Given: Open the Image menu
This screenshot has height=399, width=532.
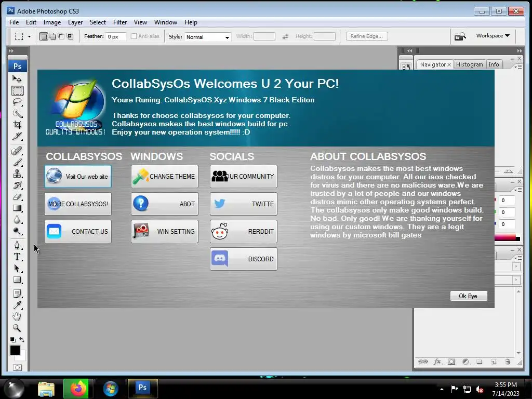Looking at the screenshot, I should 52,22.
